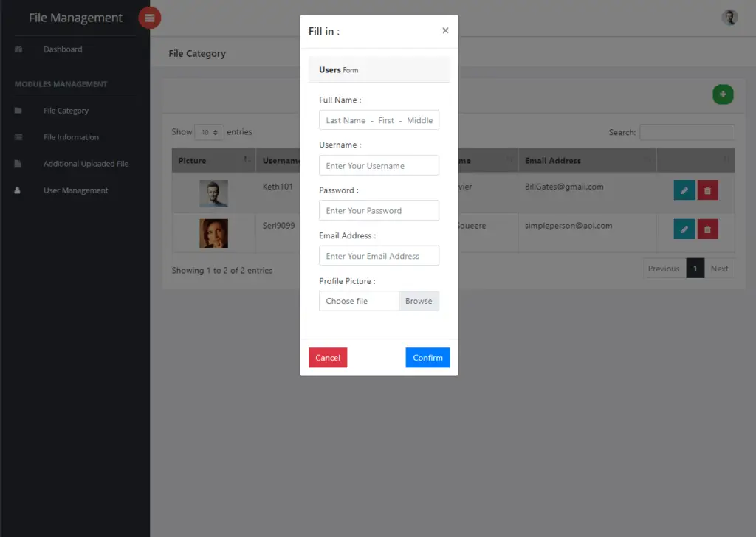Add a new user with the green plus button
Image resolution: width=756 pixels, height=537 pixels.
pyautogui.click(x=723, y=94)
